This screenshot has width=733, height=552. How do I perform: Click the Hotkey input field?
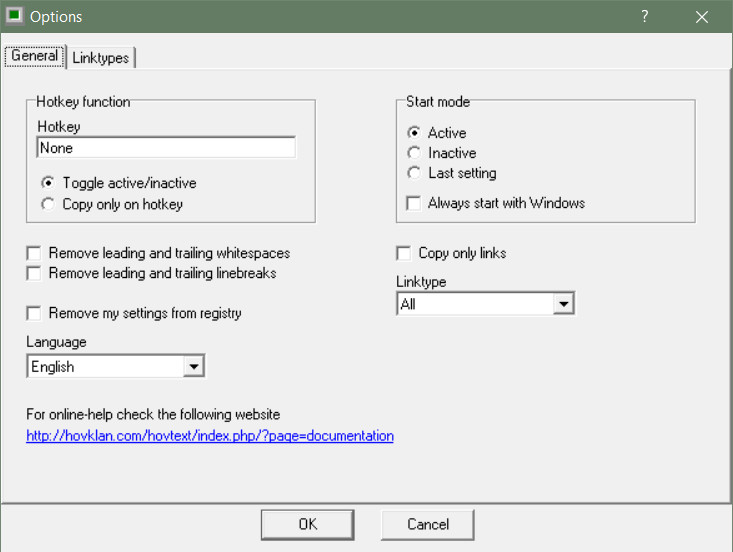[x=165, y=148]
